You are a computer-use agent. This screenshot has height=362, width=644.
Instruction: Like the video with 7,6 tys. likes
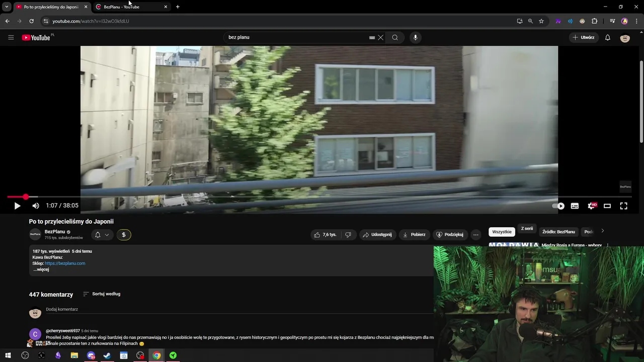[325, 235]
